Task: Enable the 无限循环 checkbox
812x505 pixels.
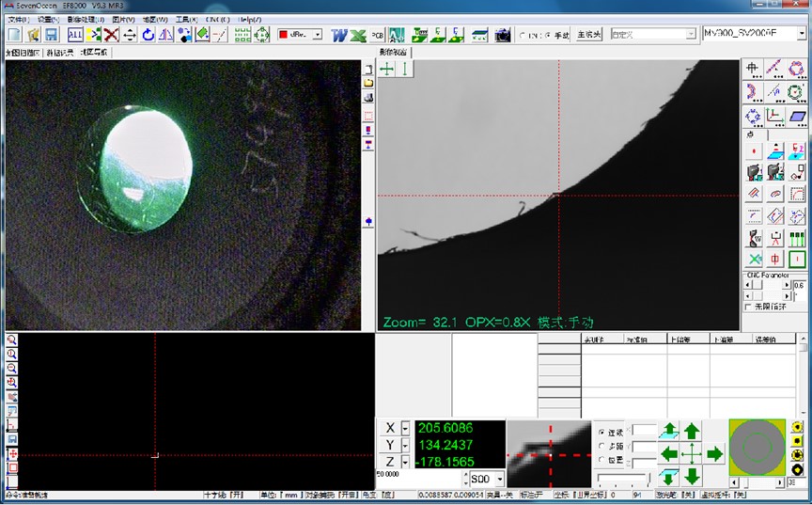Action: point(748,307)
